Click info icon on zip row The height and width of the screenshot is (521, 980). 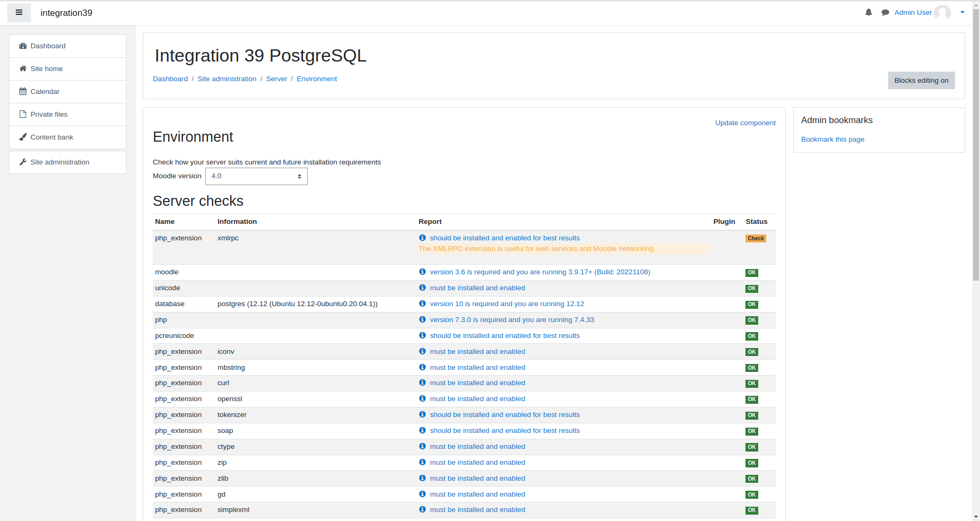point(422,462)
